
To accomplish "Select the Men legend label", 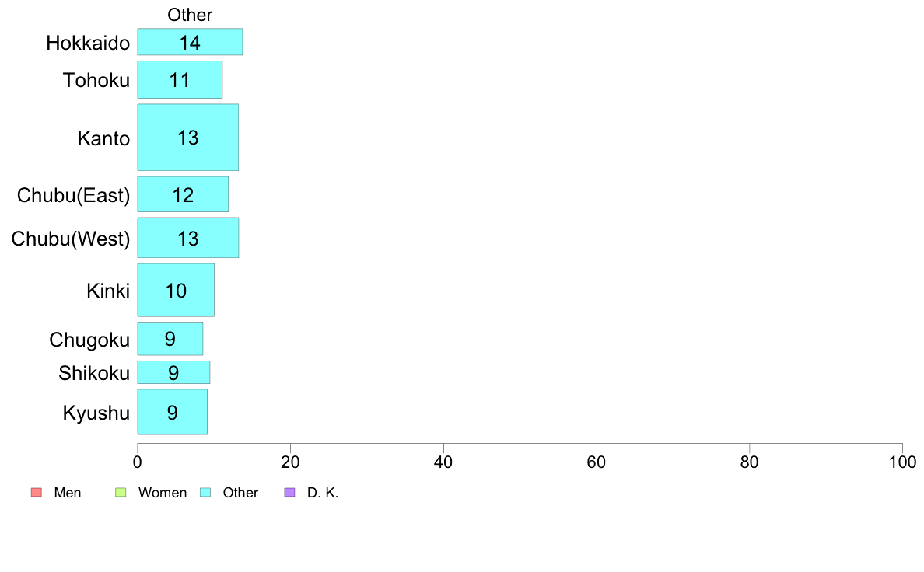I will pos(68,493).
